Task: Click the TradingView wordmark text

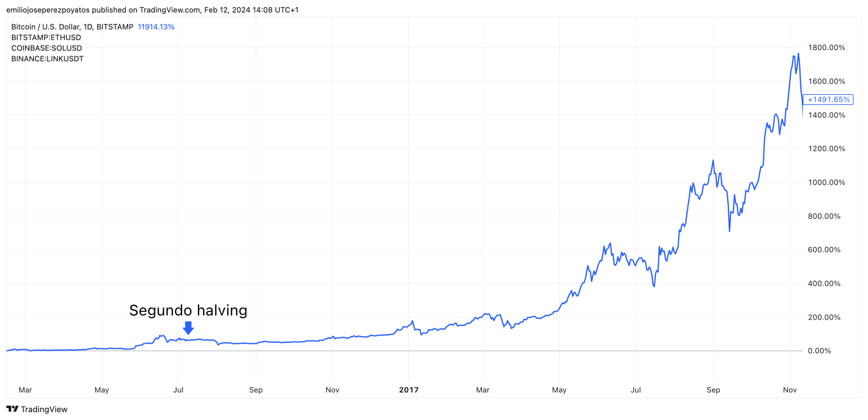Action: [44, 409]
